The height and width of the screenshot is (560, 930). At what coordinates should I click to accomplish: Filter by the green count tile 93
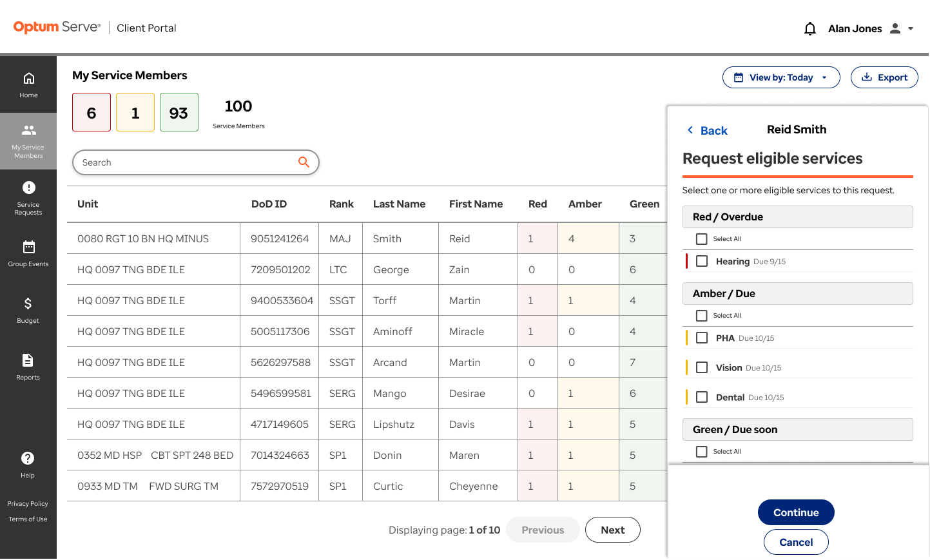(179, 112)
